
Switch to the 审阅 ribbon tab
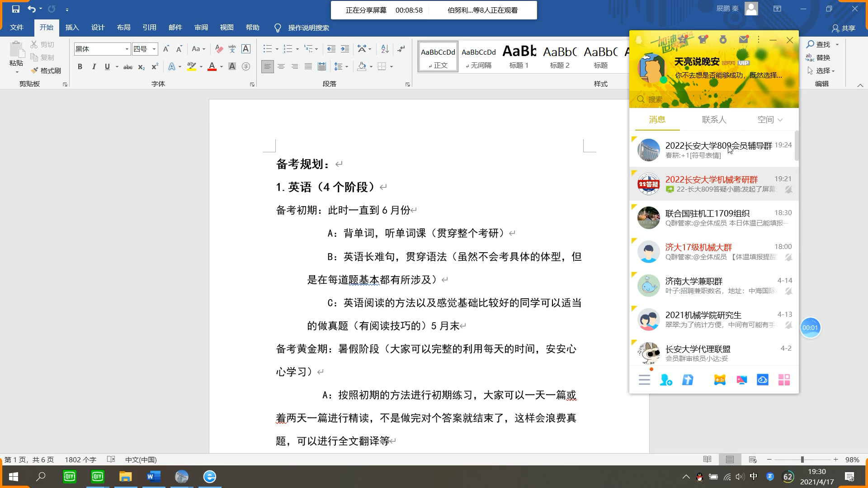pos(201,28)
